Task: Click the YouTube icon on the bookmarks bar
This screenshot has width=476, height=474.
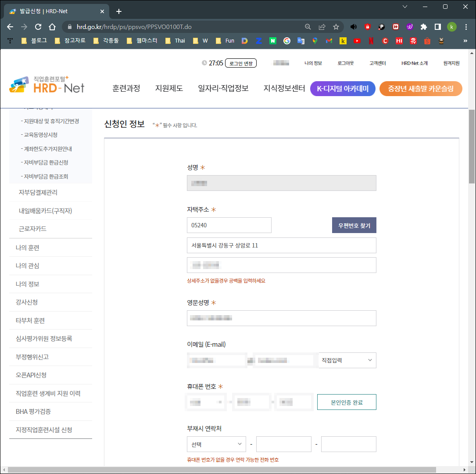Action: coord(357,41)
